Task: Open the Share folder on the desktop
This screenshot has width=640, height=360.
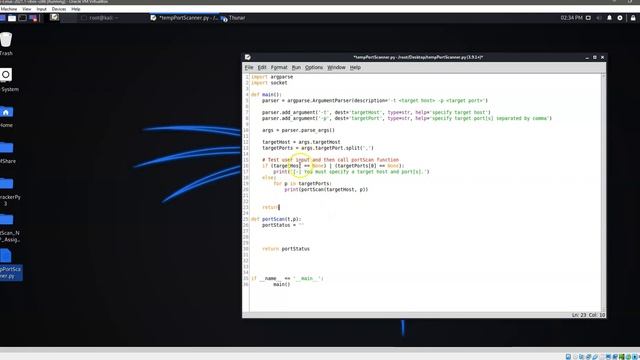Action: point(6,147)
